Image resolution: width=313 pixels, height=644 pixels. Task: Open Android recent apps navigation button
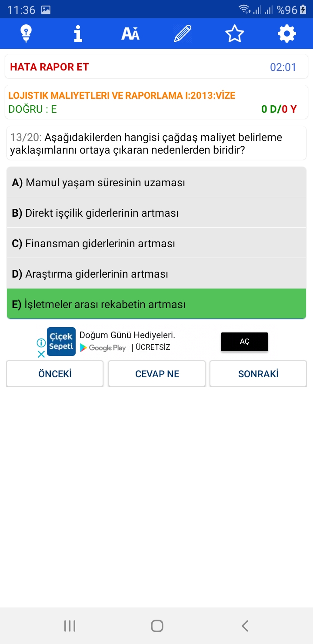point(70,626)
